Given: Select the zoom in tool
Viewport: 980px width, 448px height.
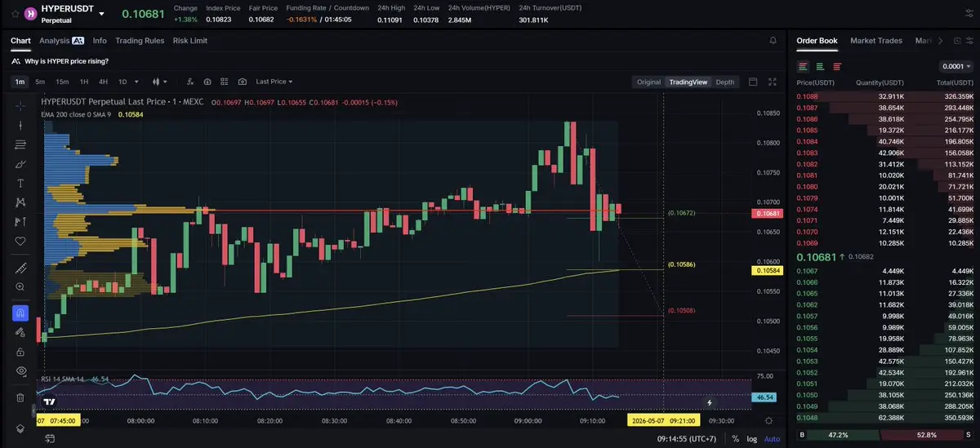Looking at the screenshot, I should click(20, 287).
